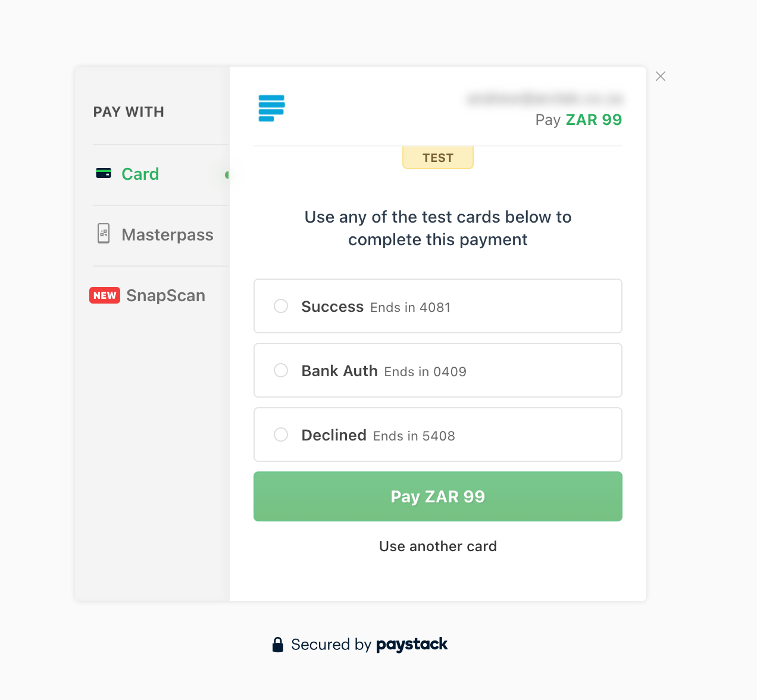Click the Use another card link
The height and width of the screenshot is (700, 757).
point(438,546)
